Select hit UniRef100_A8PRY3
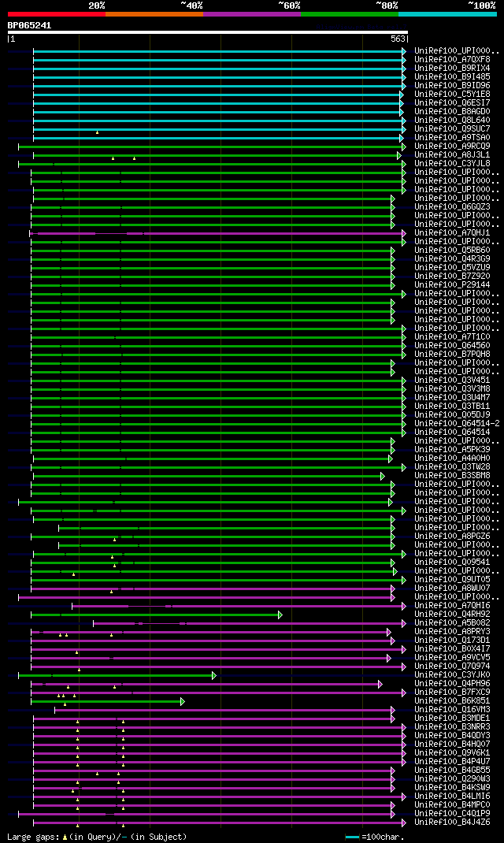Image resolution: width=504 pixels, height=843 pixels. pos(452,632)
